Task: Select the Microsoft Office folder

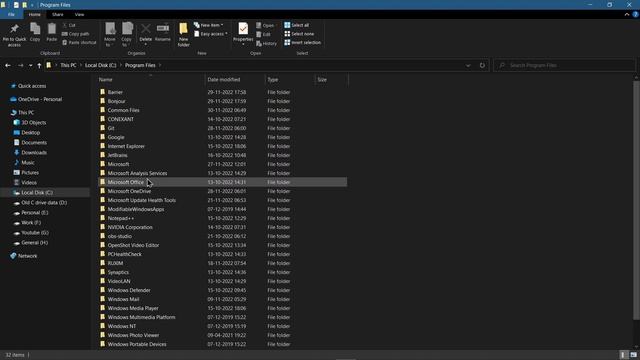Action: pos(222,182)
